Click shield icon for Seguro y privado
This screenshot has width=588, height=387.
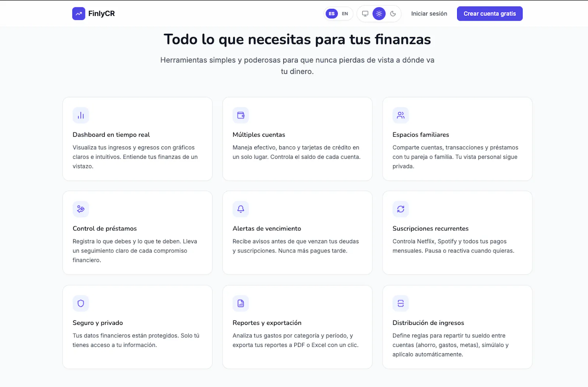[x=81, y=303]
